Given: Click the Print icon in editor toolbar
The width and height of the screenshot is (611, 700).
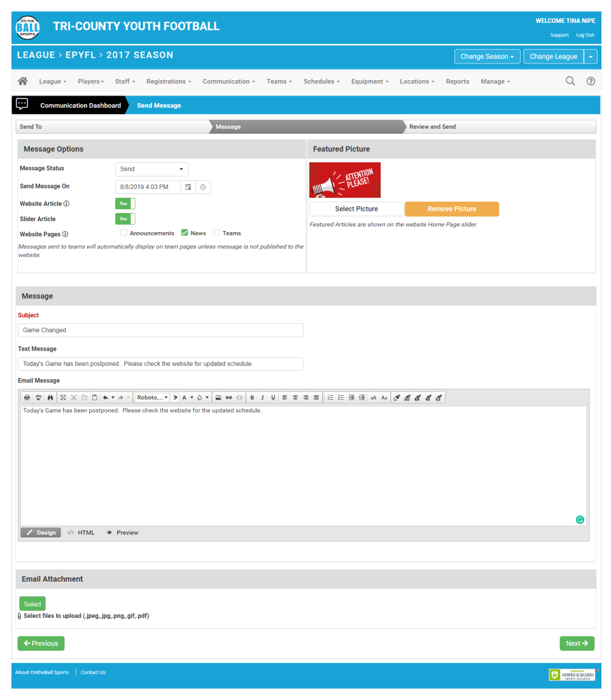Looking at the screenshot, I should pyautogui.click(x=27, y=397).
